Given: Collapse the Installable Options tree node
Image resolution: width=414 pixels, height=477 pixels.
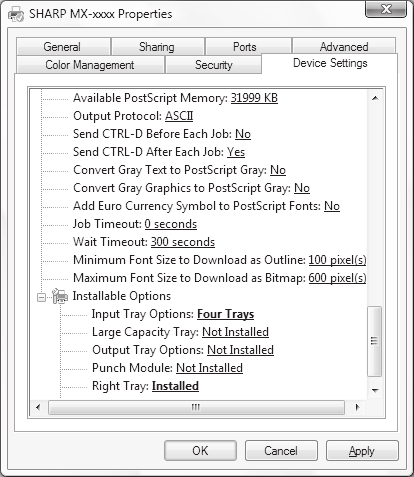Looking at the screenshot, I should [x=41, y=297].
